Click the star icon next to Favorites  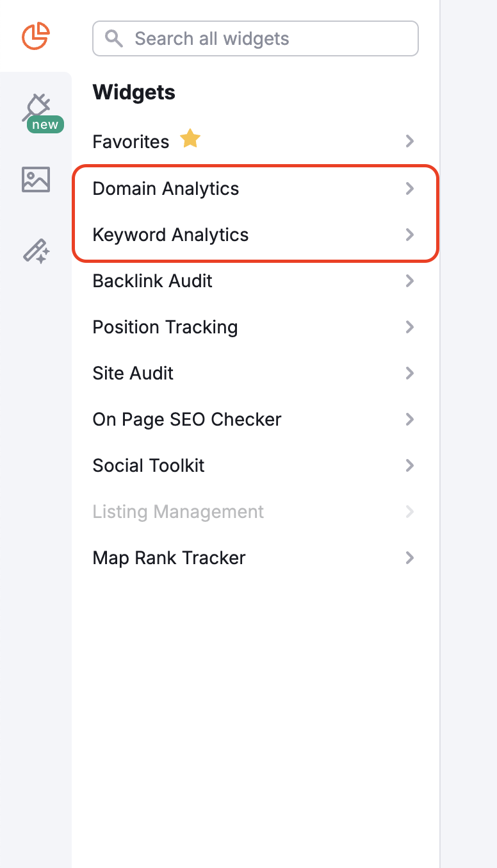[190, 138]
